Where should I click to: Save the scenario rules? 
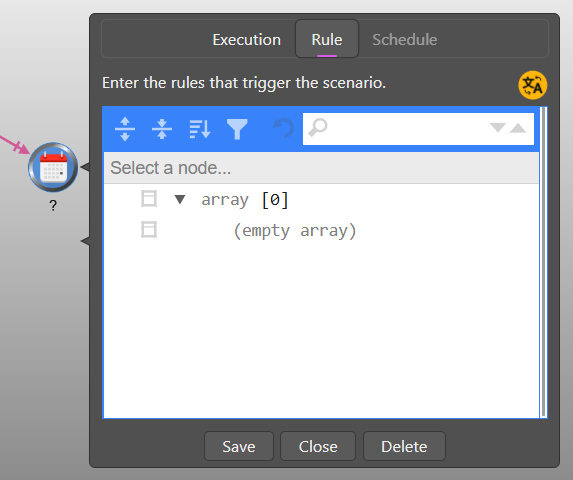(239, 446)
